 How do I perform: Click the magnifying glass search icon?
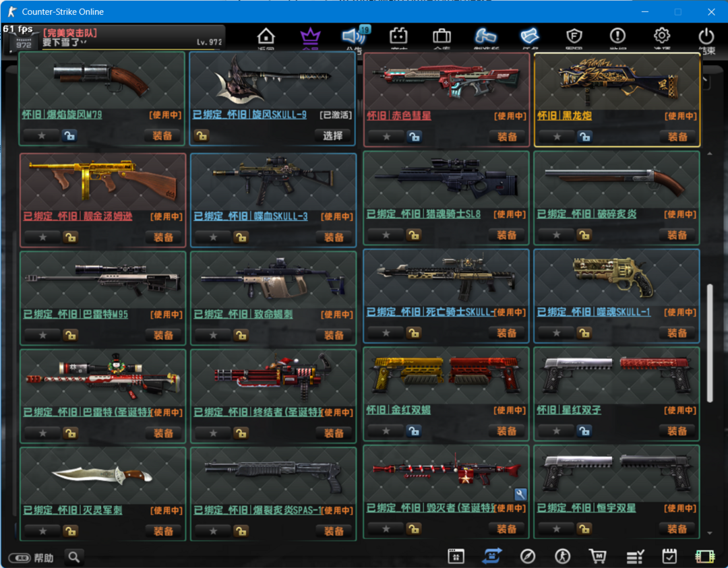pos(74,557)
